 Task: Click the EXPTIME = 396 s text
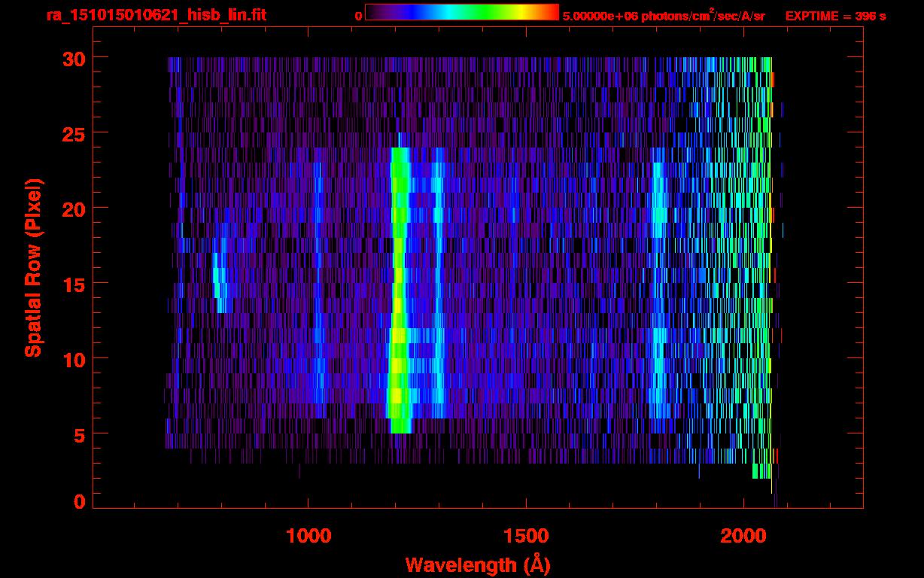(835, 15)
